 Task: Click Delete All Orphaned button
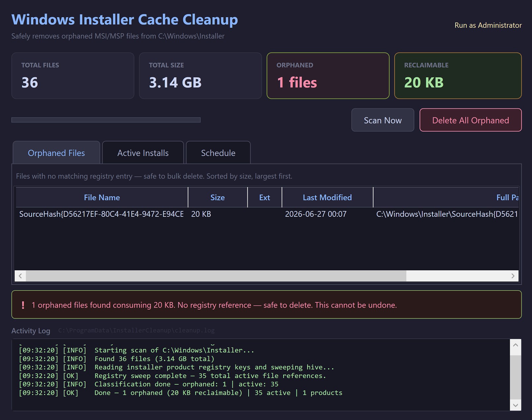coord(471,120)
